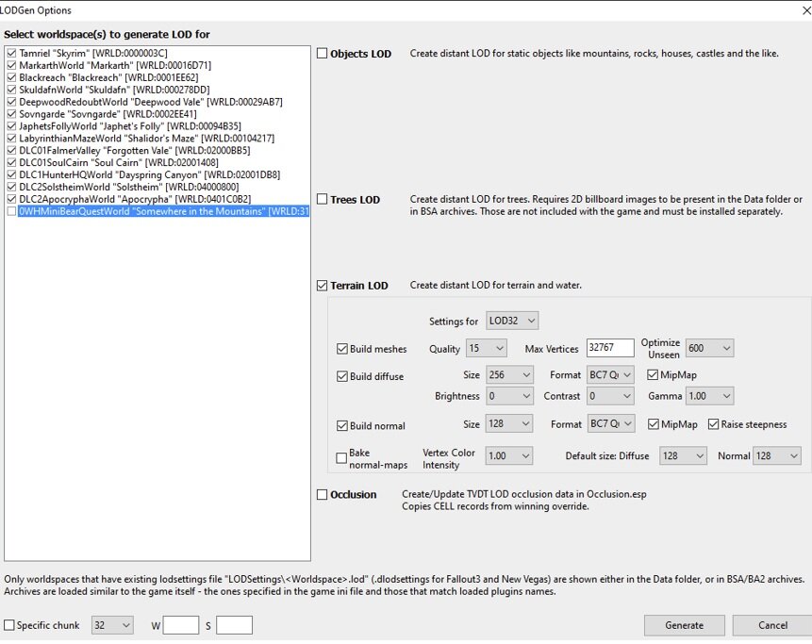Screen dimensions: 812x644
Task: Uncheck Tamriel "Skyrim" worldspace checkbox
Action: (11, 53)
